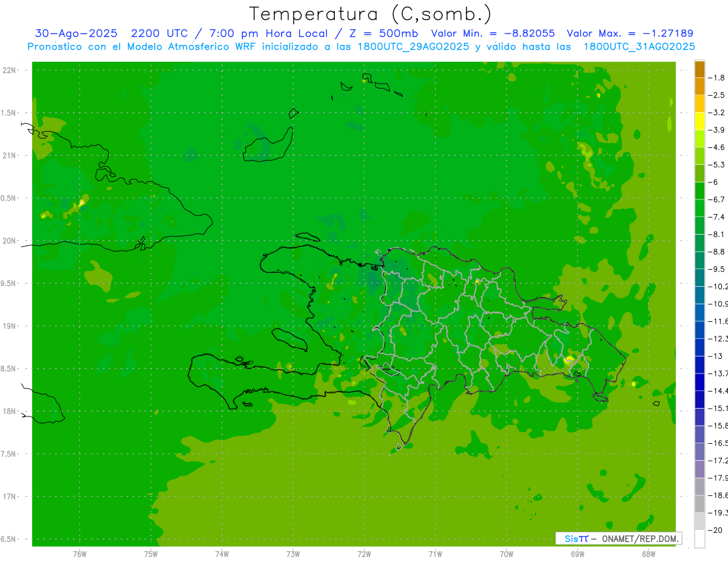Viewport: 728px width, 562px height.
Task: Click the longitude label "73W"
Action: coord(293,554)
